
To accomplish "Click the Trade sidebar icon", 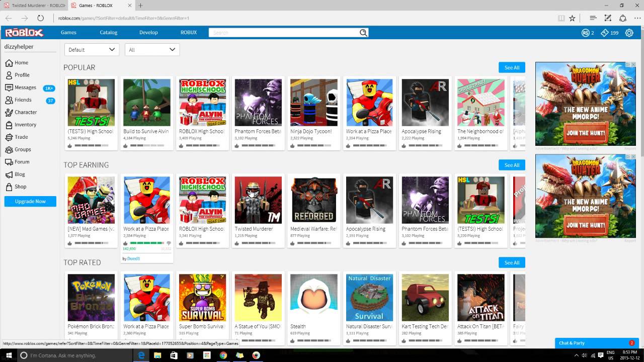I will click(x=9, y=137).
